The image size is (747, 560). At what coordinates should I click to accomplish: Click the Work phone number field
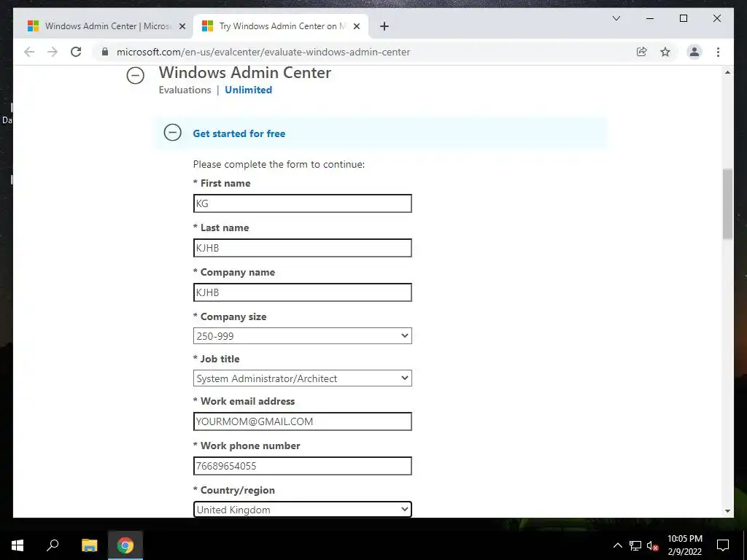[x=303, y=466]
